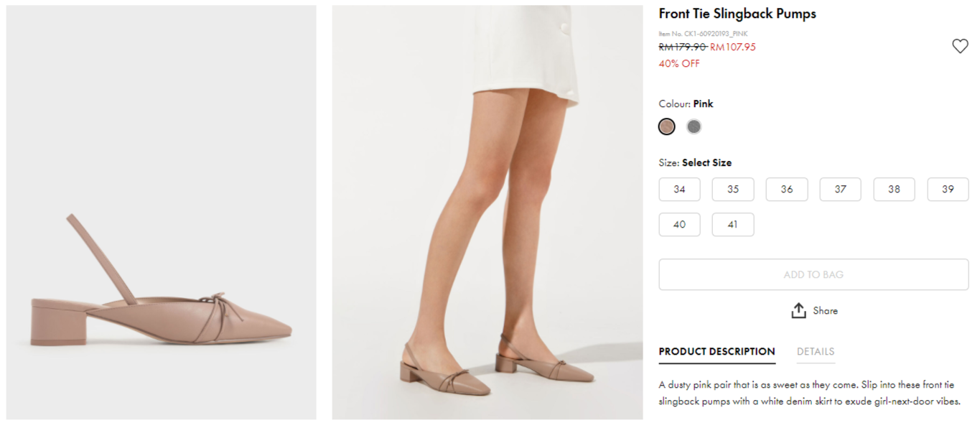Pick size 41

pos(733,225)
